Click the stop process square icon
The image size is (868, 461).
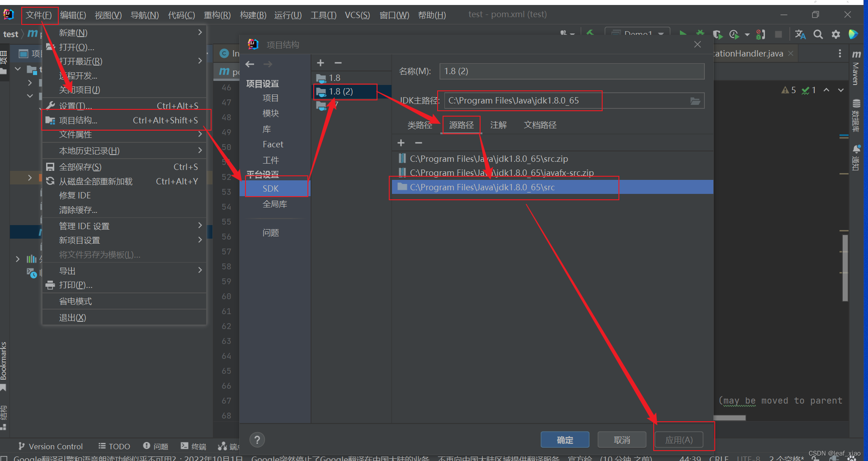778,34
